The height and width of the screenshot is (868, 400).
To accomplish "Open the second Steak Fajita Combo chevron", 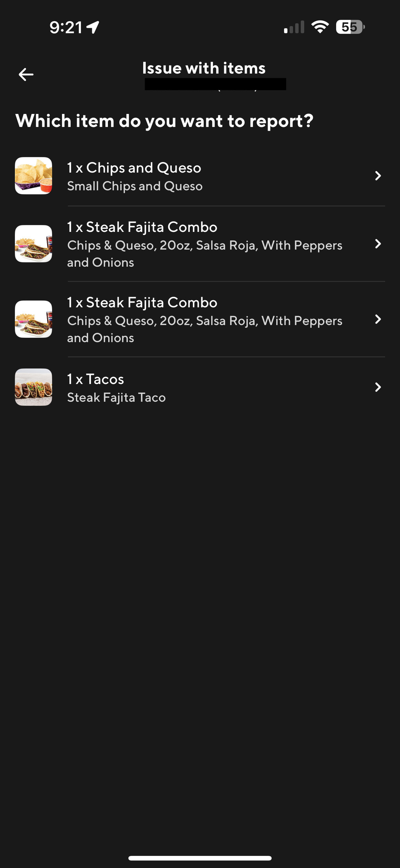I will tap(378, 319).
